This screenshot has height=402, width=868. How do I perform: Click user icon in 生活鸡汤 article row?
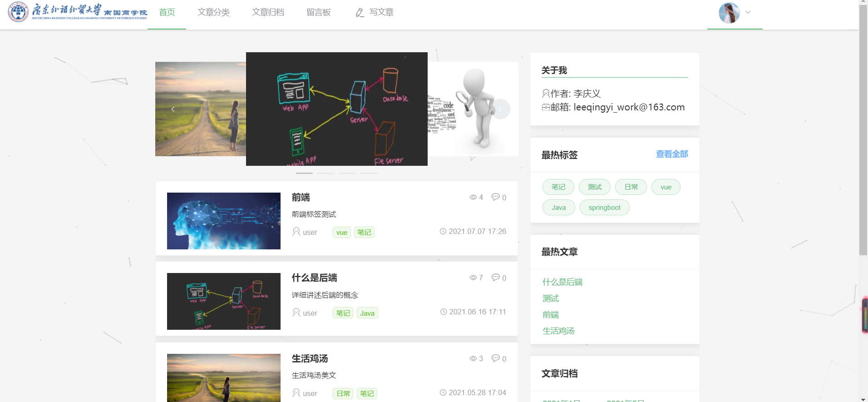coord(296,393)
